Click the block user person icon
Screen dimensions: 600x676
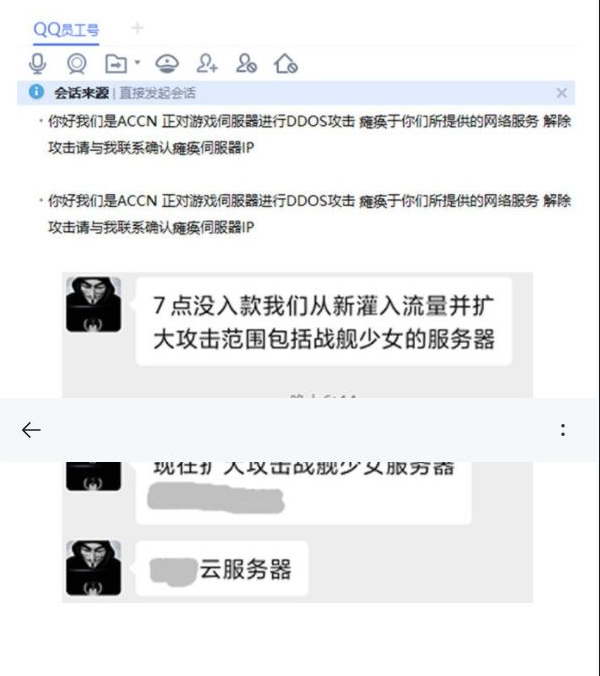[x=246, y=64]
